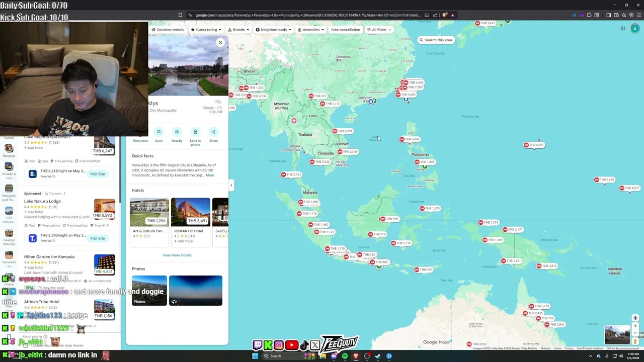Toggle the Vacation rentals filter chip
Image resolution: width=644 pixels, height=362 pixels.
[x=168, y=30]
